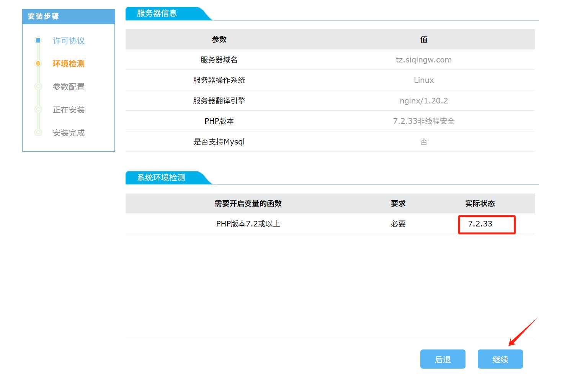Viewport: 588px width, 374px height.
Task: Click the step circle beside 参数配置
Action: [38, 86]
